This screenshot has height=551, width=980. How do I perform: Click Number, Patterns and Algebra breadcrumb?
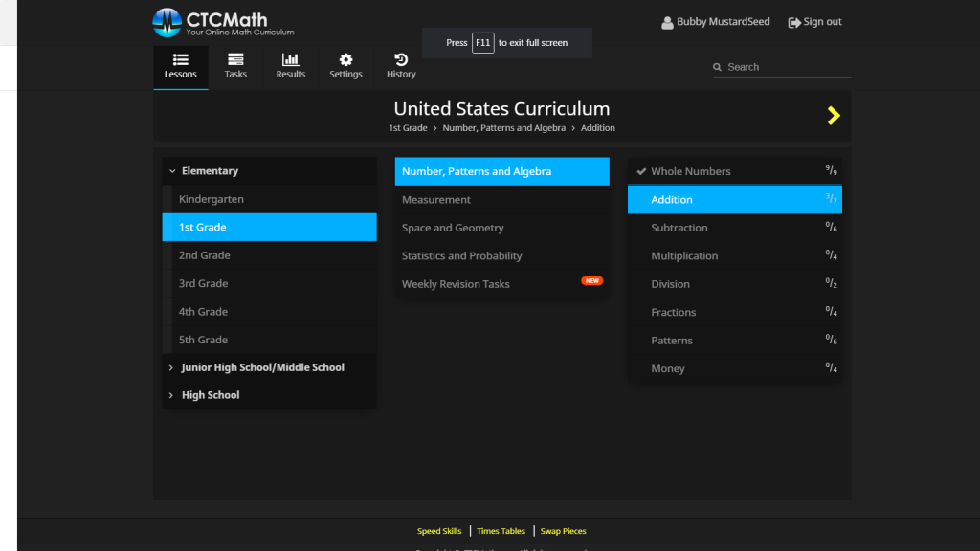tap(503, 128)
